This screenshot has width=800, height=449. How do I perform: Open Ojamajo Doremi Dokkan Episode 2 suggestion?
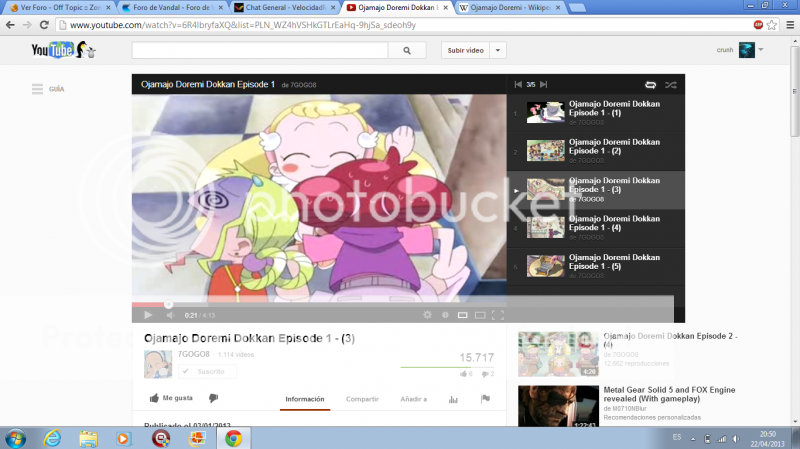pyautogui.click(x=670, y=340)
